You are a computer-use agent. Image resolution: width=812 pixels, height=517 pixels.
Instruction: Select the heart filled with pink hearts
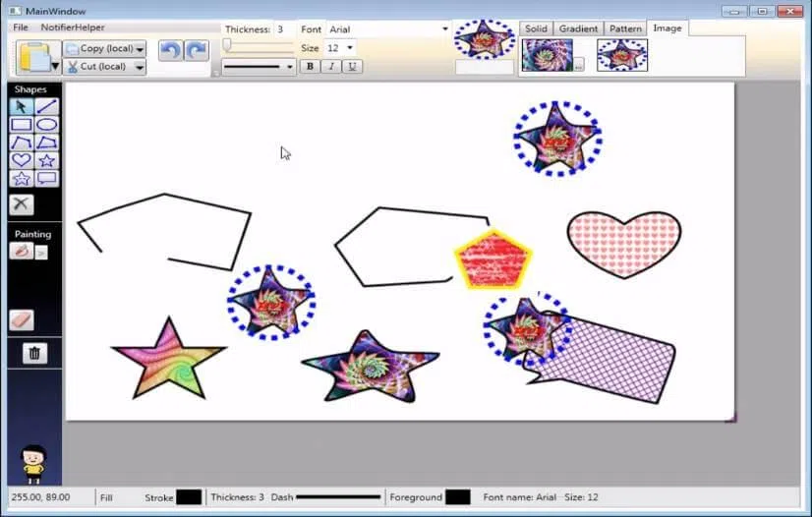click(x=624, y=245)
